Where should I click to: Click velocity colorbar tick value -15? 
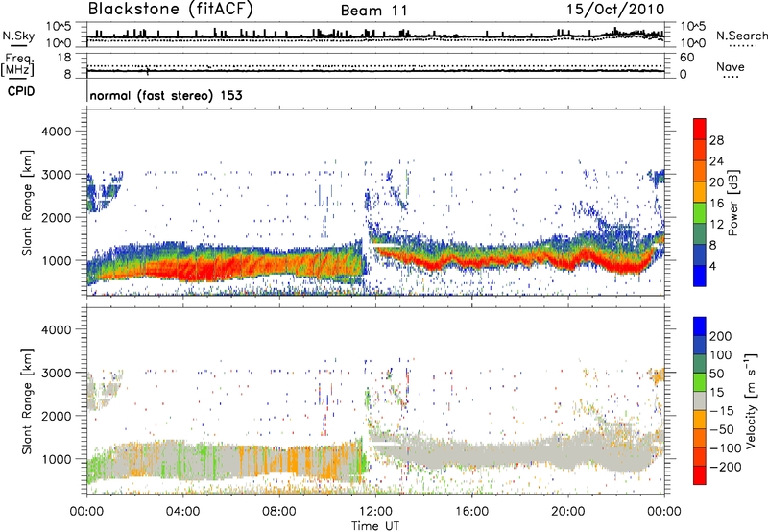point(722,410)
